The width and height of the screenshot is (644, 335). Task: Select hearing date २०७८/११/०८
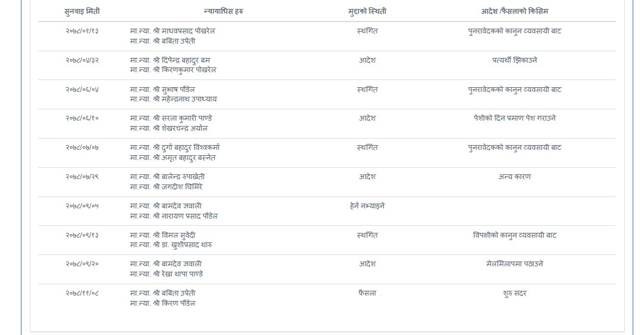coord(82,293)
